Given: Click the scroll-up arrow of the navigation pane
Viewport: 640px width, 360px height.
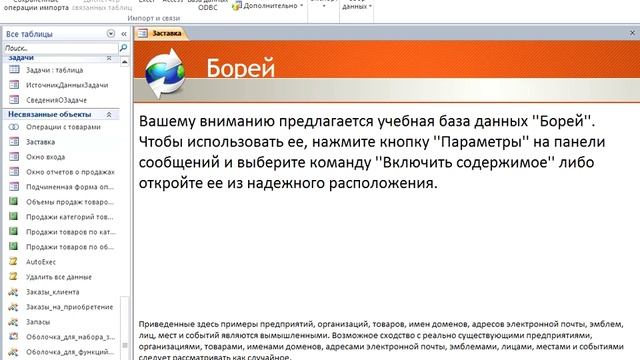Looking at the screenshot, I should [124, 62].
